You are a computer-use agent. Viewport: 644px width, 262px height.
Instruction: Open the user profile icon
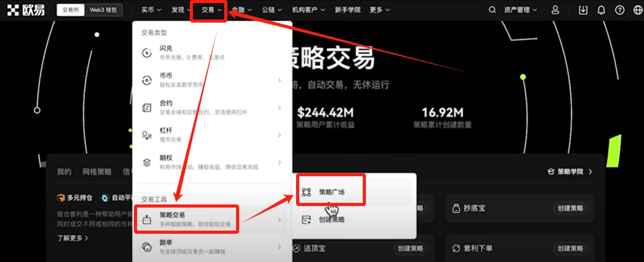[555, 10]
